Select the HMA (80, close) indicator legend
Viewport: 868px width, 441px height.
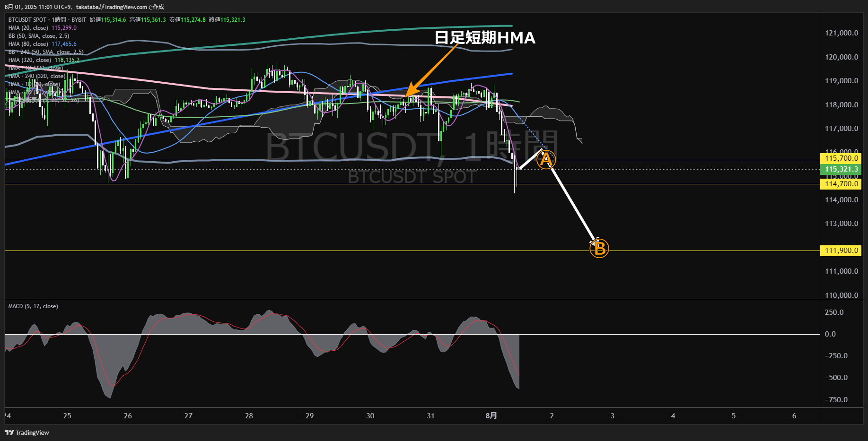click(28, 44)
